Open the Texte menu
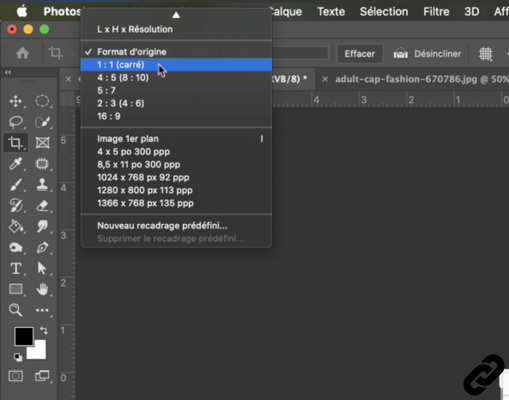 point(331,11)
